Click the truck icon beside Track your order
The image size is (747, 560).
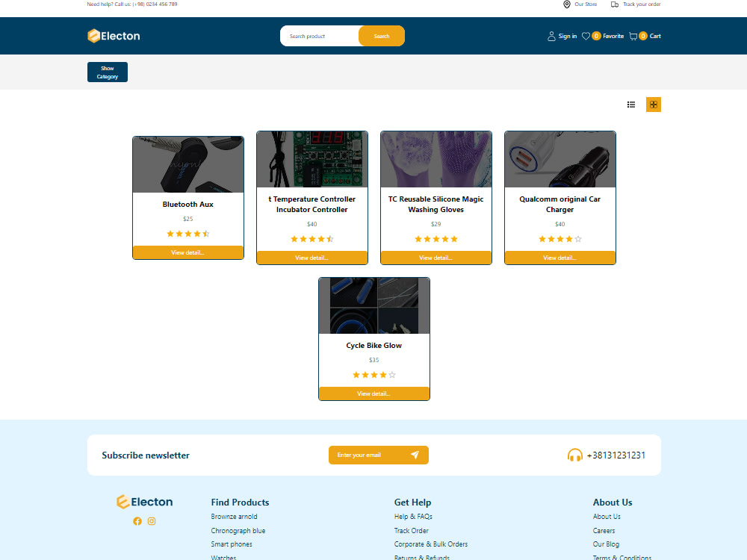click(x=615, y=4)
